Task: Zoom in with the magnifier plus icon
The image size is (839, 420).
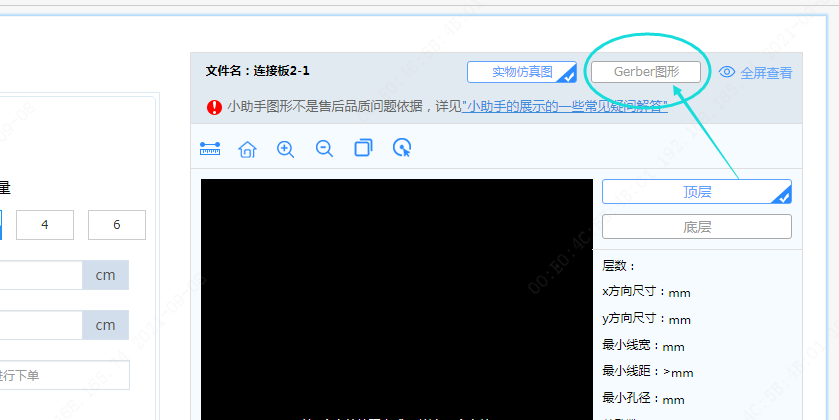Action: tap(285, 149)
